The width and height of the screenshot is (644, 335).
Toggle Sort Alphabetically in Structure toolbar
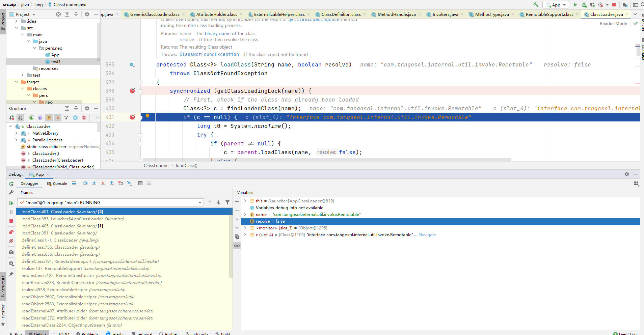[20, 117]
